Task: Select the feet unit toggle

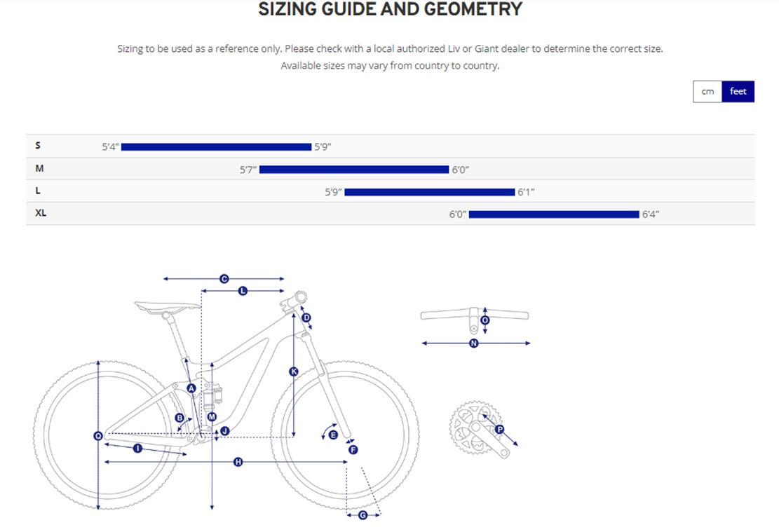Action: point(738,91)
